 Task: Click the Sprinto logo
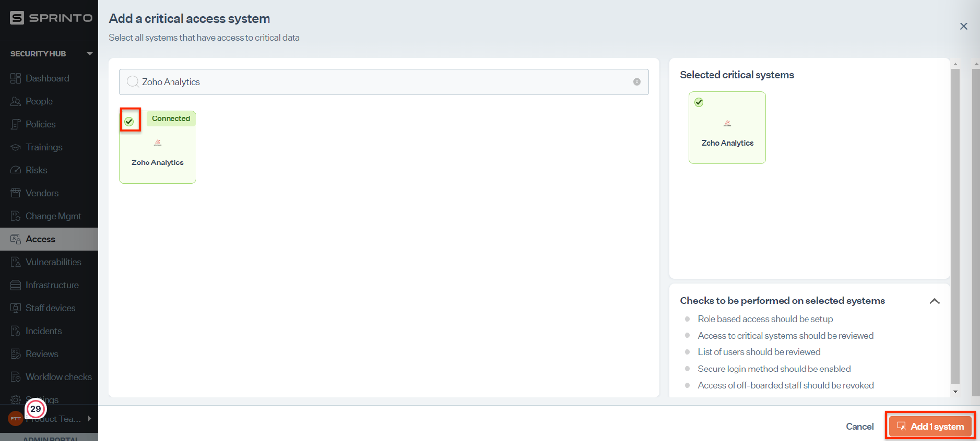click(x=51, y=18)
